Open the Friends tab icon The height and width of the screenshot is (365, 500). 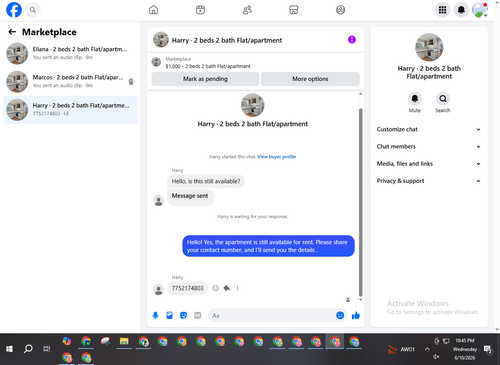(247, 10)
